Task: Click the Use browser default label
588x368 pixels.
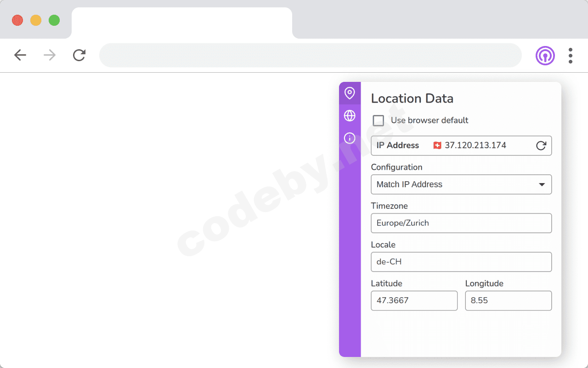Action: click(x=430, y=121)
